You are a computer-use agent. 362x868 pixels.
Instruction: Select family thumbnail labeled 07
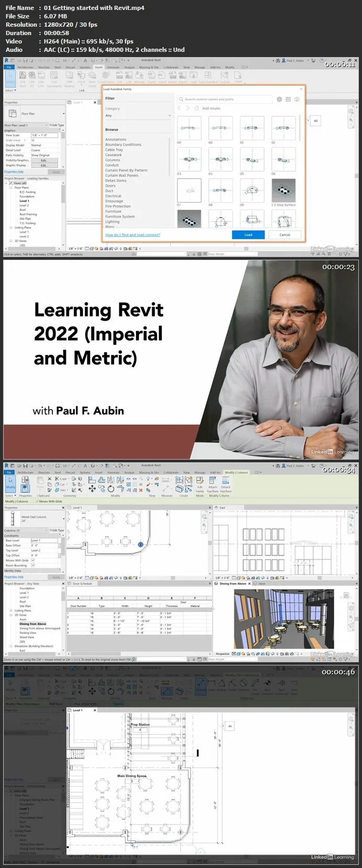189,191
